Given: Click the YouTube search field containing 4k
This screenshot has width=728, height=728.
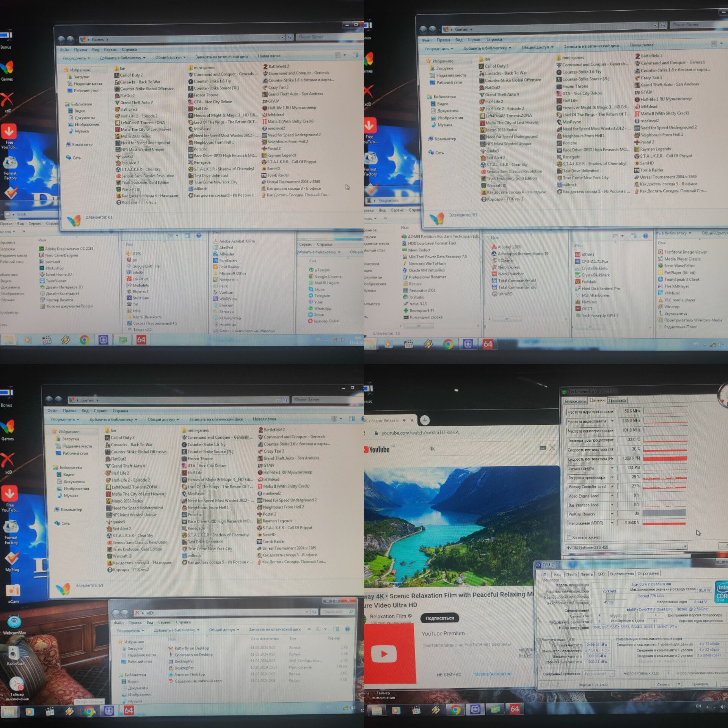Looking at the screenshot, I should [x=482, y=449].
